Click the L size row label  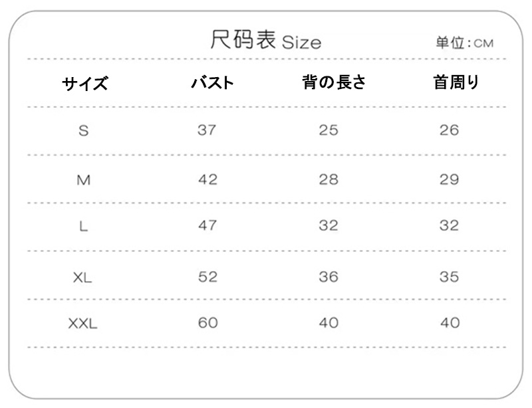pos(84,226)
